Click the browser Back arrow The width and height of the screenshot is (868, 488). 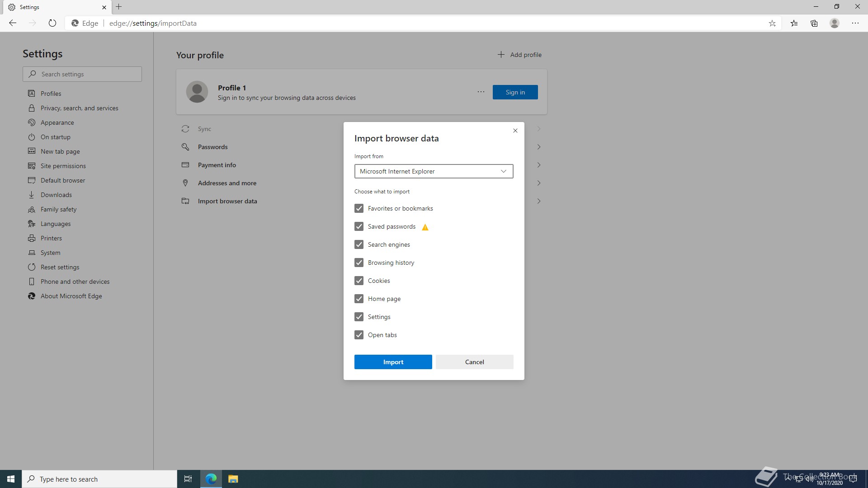coord(13,23)
